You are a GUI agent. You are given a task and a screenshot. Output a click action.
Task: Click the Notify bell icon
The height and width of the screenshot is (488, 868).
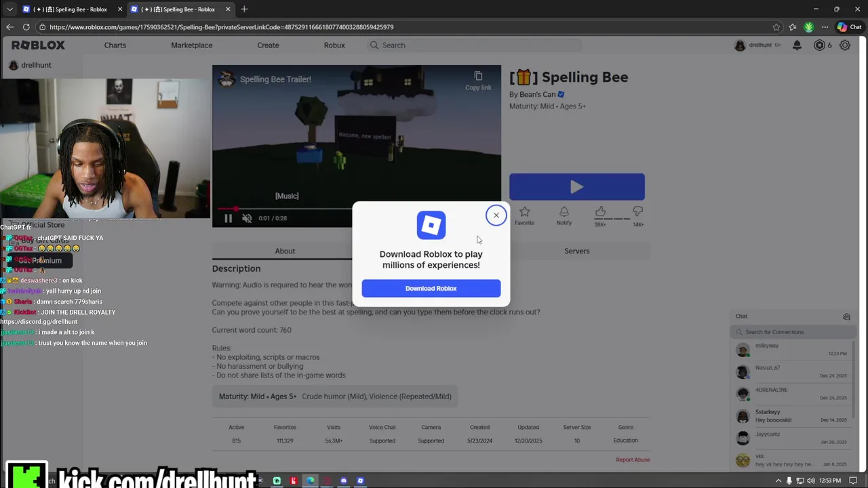coord(564,212)
